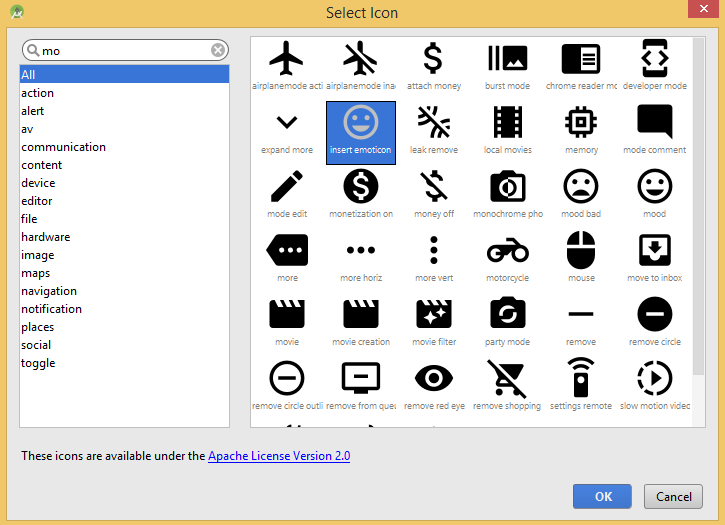This screenshot has height=525, width=725.
Task: Confirm selection with the OK button
Action: click(602, 496)
